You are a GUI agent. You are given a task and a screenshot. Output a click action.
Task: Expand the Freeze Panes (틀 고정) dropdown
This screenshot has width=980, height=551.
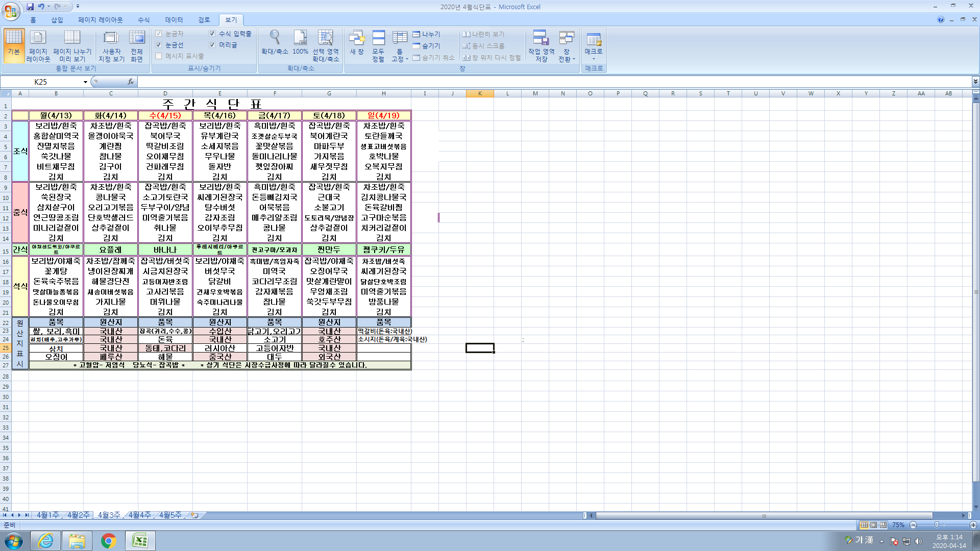400,47
